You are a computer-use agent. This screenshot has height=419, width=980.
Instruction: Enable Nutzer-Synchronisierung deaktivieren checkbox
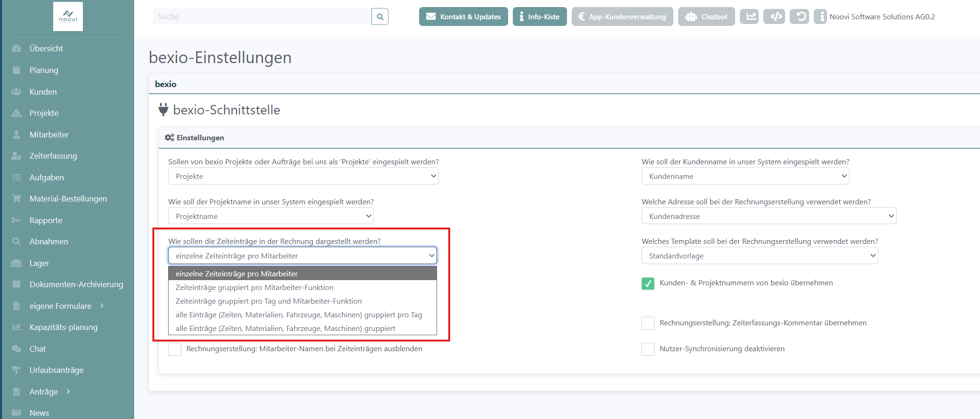click(x=648, y=349)
